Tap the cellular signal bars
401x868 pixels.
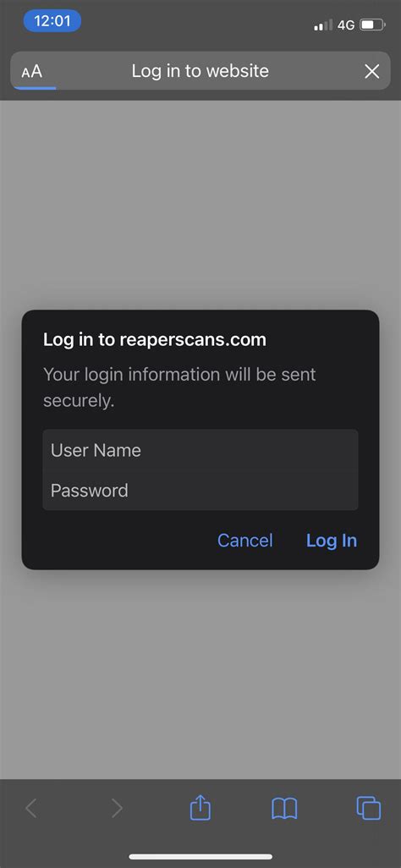click(323, 25)
